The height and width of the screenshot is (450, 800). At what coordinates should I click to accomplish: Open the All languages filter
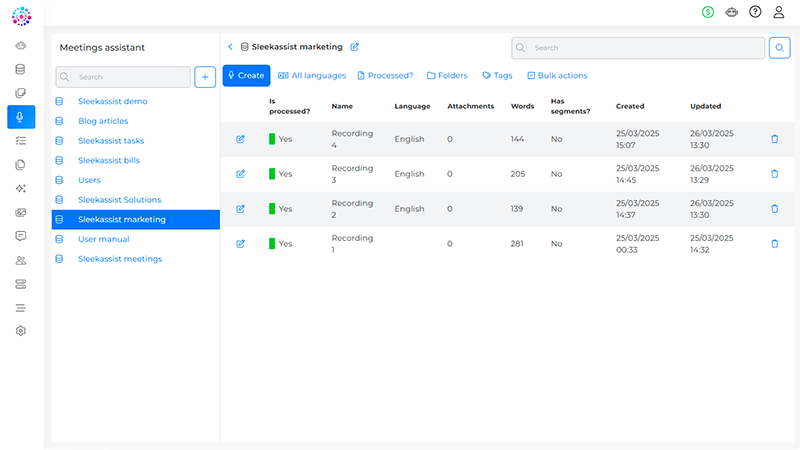(x=312, y=76)
